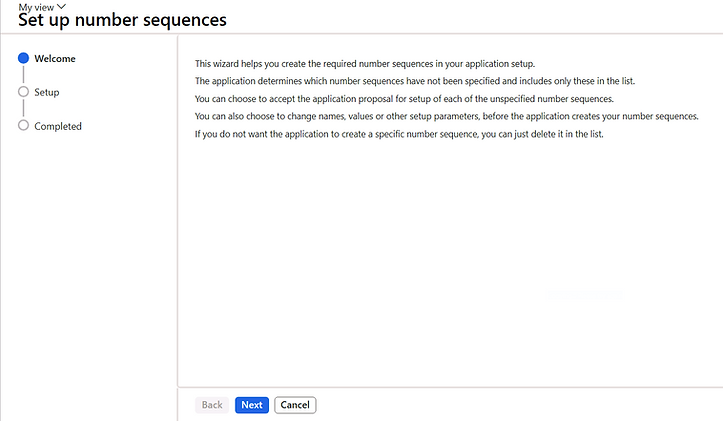Click the My view label

tap(37, 6)
